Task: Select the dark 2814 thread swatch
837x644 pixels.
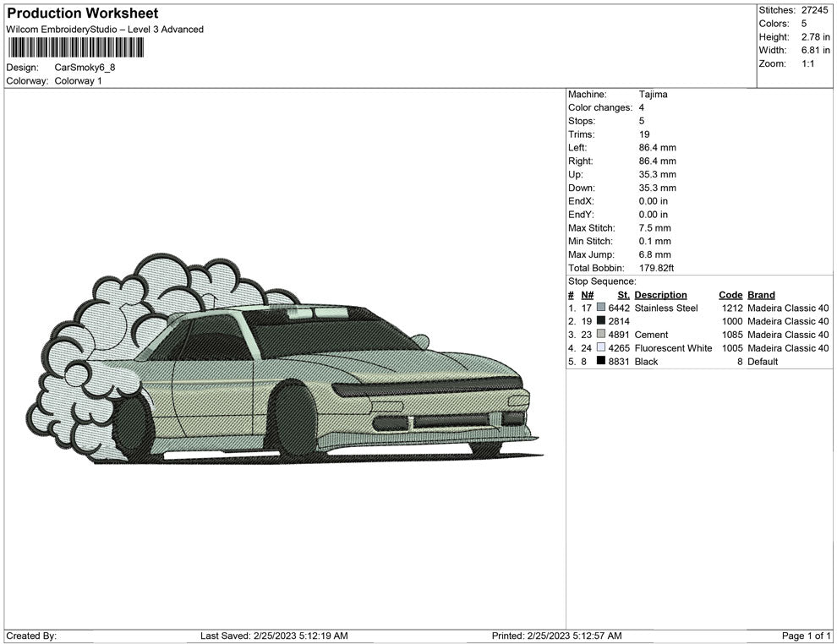Action: (601, 321)
